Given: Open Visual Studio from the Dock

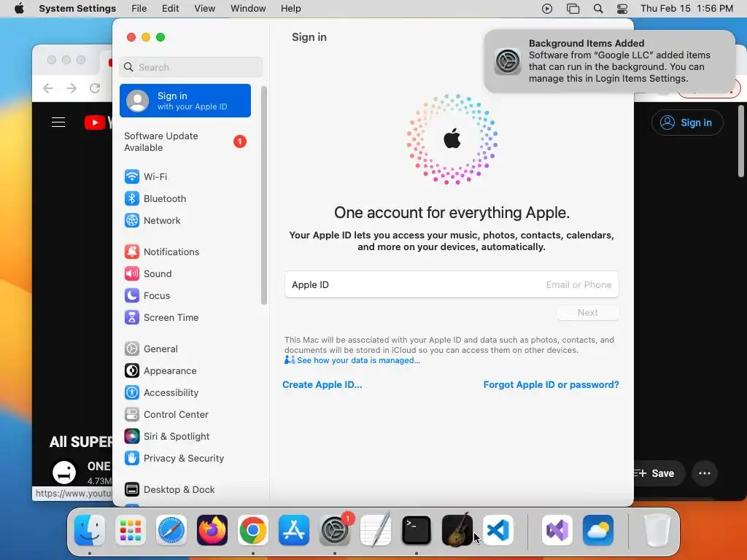Looking at the screenshot, I should [557, 530].
